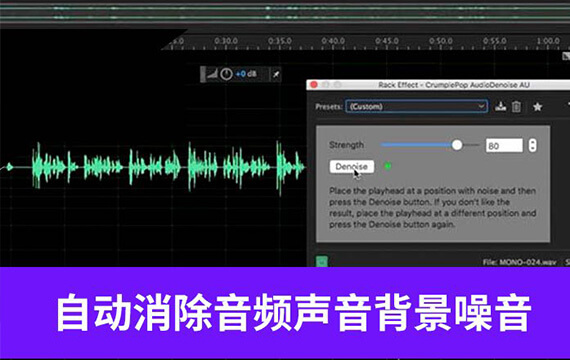Click the green indicator beside Denoise
The height and width of the screenshot is (360, 570).
[x=388, y=166]
